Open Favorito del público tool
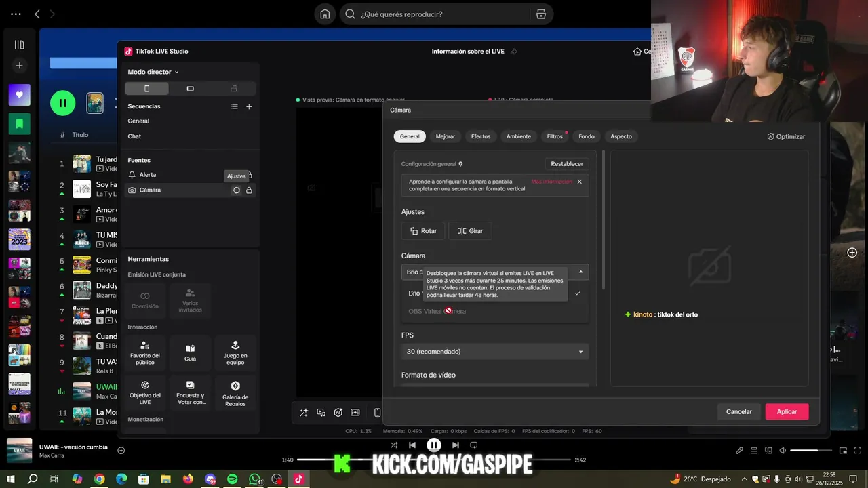The width and height of the screenshot is (868, 488). (x=144, y=353)
